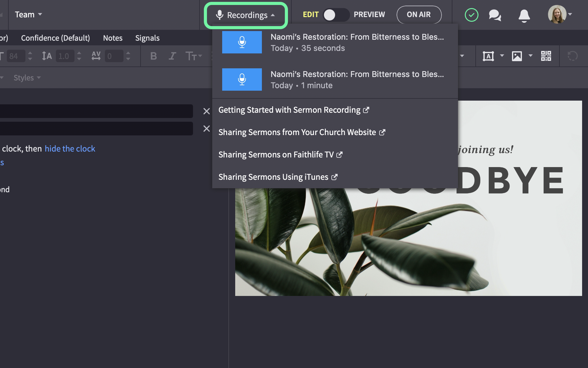
Task: Increase font size with stepper arrows
Action: pyautogui.click(x=30, y=53)
